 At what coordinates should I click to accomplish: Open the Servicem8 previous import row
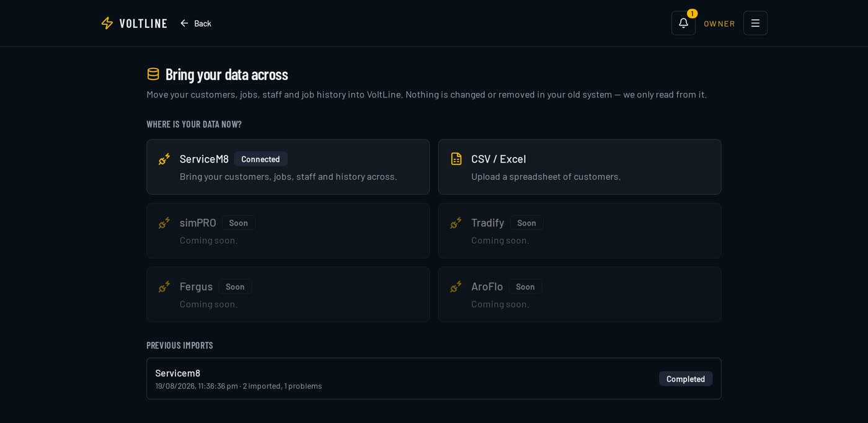[x=434, y=378]
